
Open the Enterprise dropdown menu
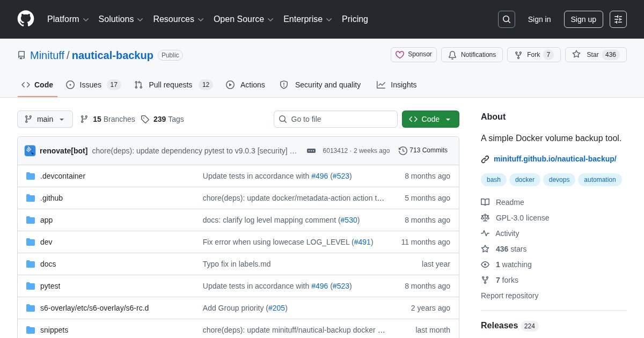pos(308,19)
